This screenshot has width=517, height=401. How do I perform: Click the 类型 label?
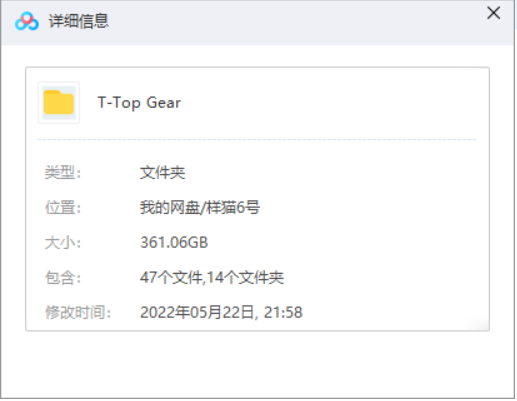point(63,173)
